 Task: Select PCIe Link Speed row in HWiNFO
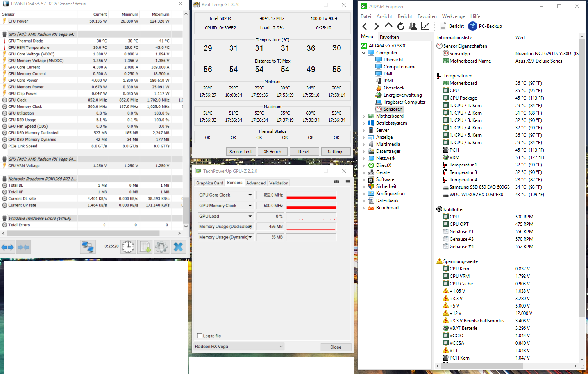[x=92, y=146]
